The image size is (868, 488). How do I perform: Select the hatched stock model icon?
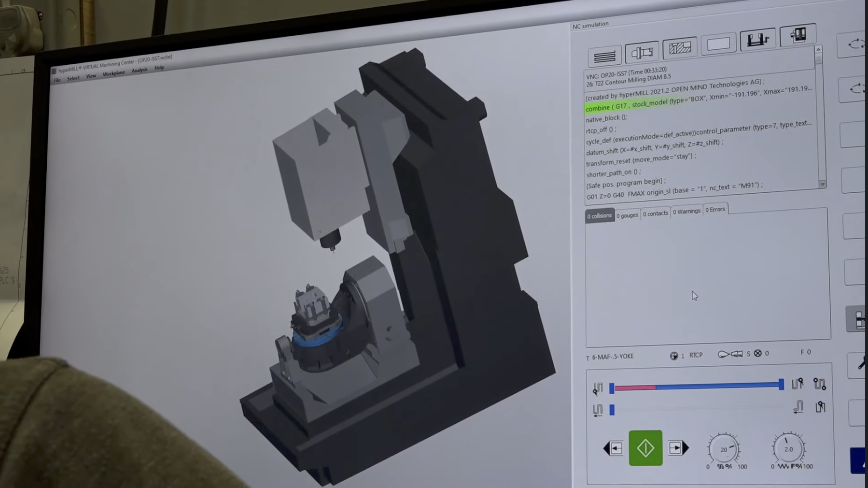point(680,48)
